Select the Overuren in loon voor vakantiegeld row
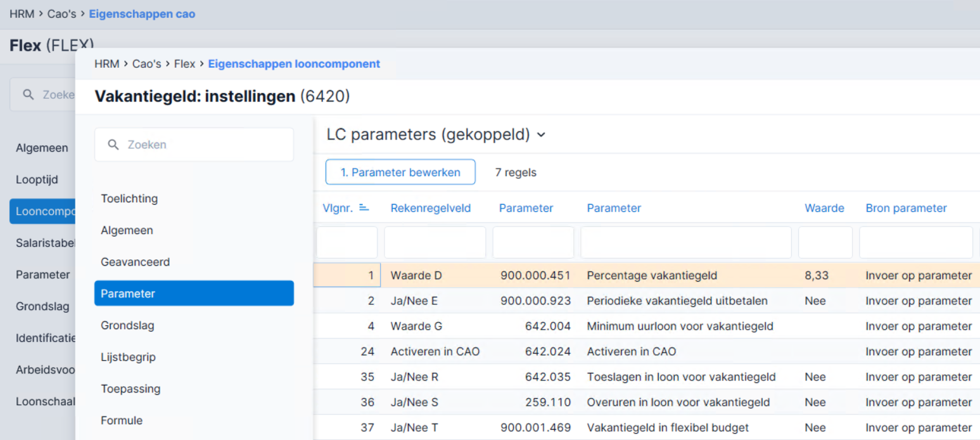Viewport: 980px width, 440px height. tap(646, 402)
